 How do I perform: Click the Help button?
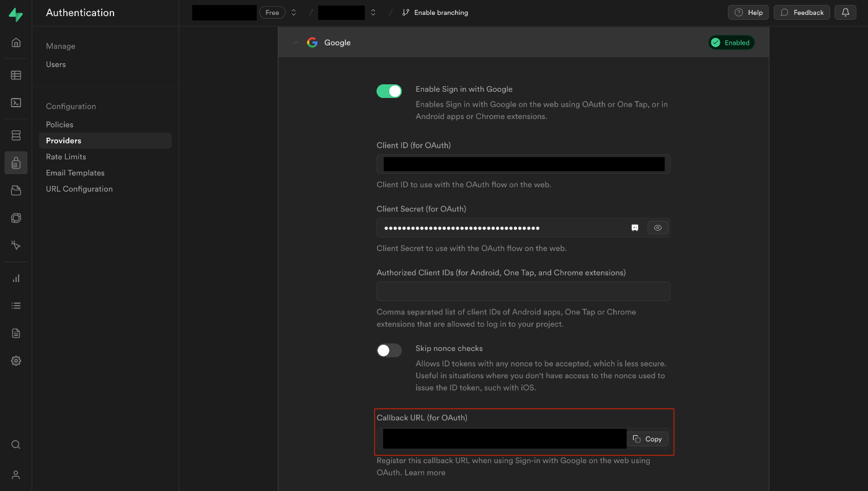pos(748,12)
